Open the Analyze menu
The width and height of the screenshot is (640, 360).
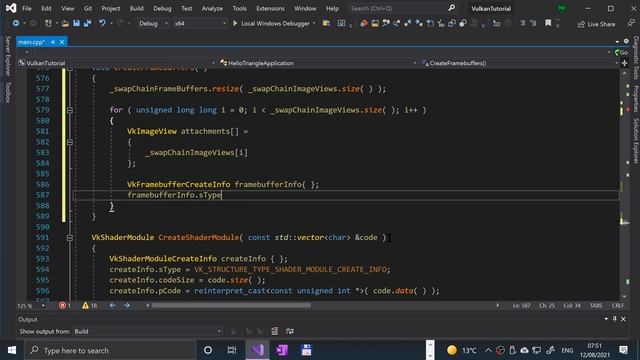(x=212, y=9)
